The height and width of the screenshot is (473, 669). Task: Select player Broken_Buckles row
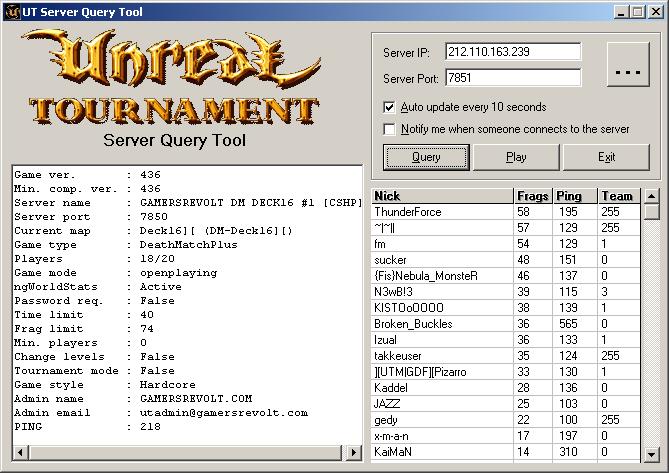pyautogui.click(x=506, y=324)
